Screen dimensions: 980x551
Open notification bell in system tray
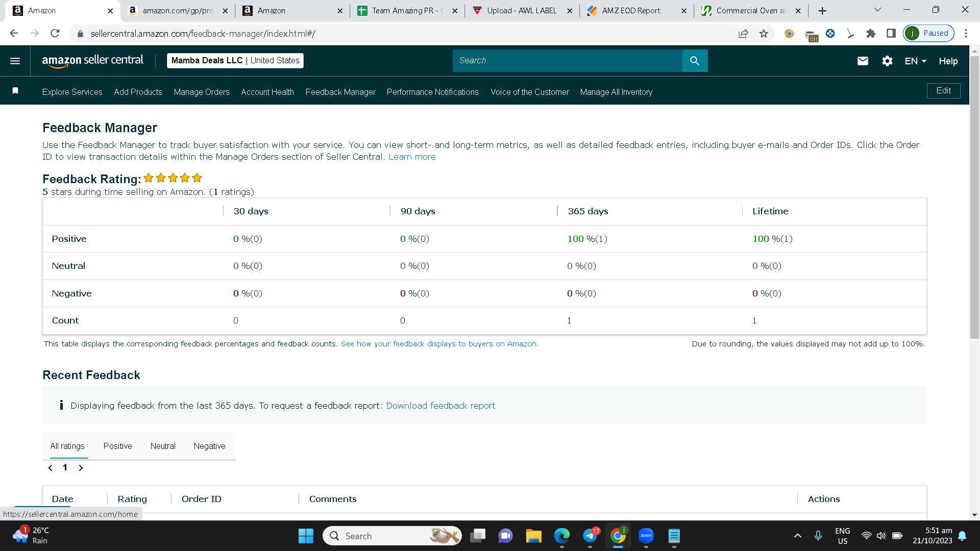coord(962,536)
